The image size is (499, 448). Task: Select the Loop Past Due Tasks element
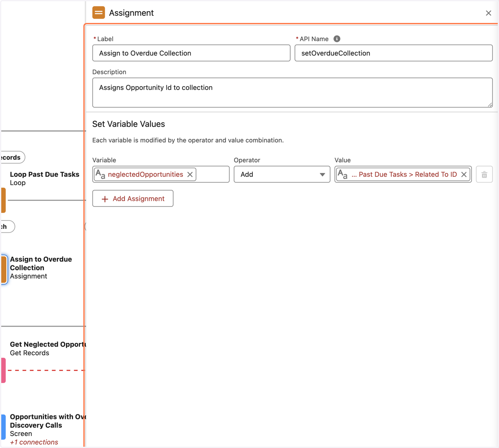[x=44, y=178]
